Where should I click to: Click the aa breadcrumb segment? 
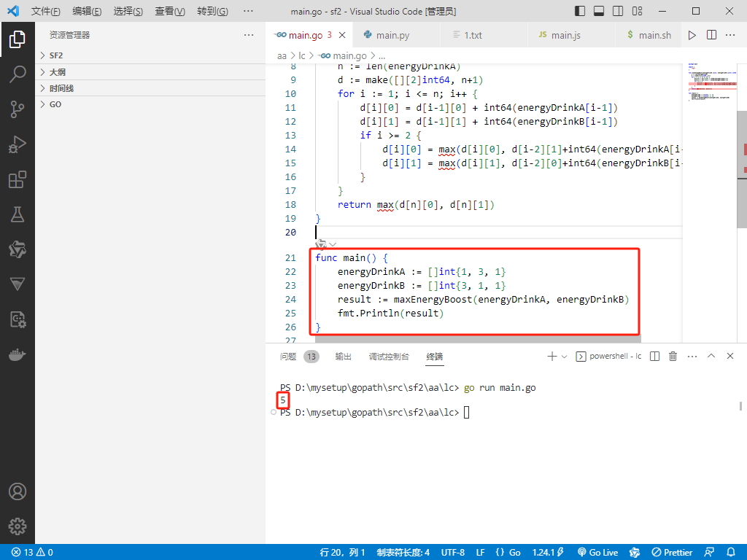click(282, 55)
